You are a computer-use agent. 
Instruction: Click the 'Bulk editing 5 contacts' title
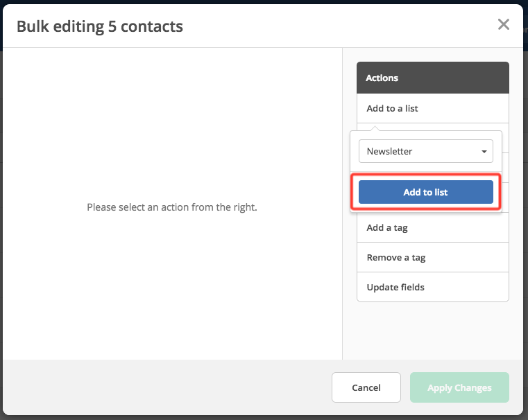coord(100,26)
